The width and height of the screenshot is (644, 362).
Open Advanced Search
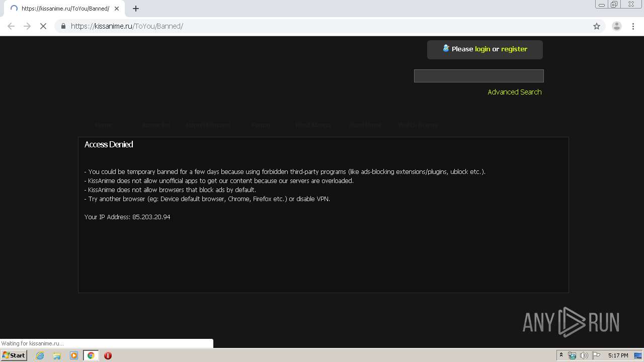[515, 92]
